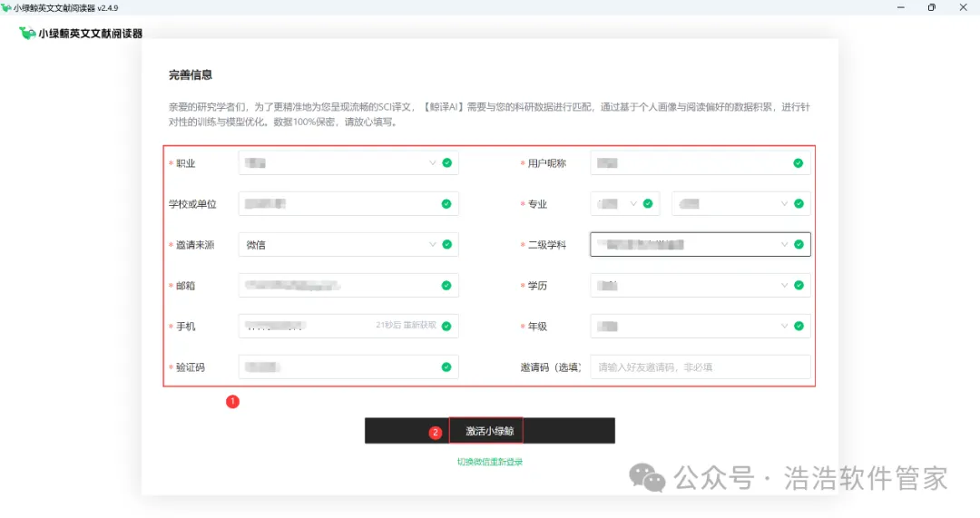The image size is (980, 518).
Task: Close the 小绿鲸 reader window
Action: point(963,7)
